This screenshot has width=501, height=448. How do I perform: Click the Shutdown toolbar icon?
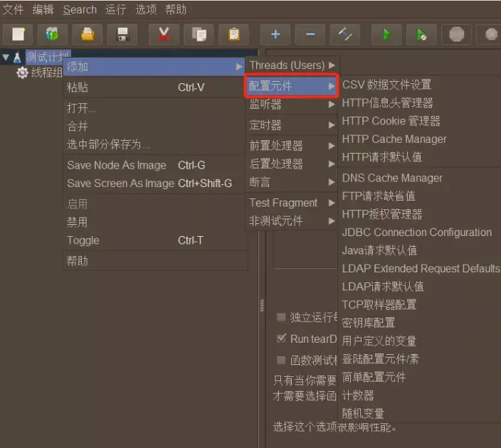490,34
